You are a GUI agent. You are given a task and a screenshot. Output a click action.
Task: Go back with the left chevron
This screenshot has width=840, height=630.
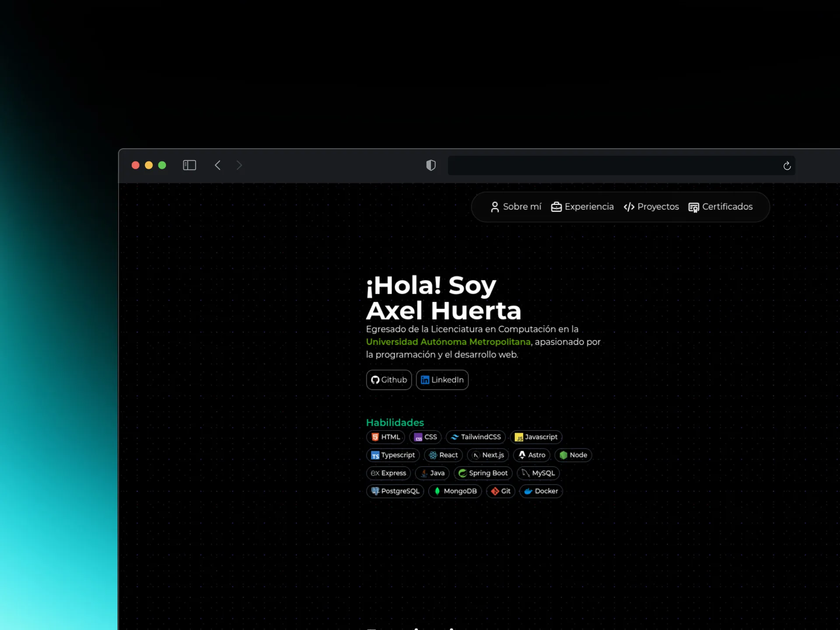tap(217, 165)
